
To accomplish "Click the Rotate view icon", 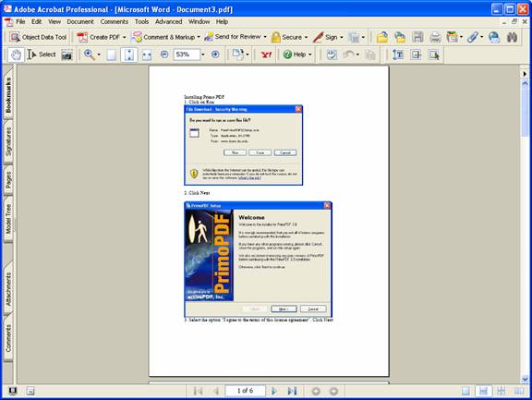I will (x=238, y=55).
